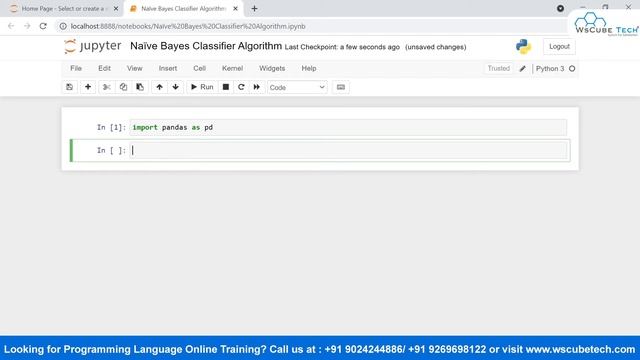
Task: Run the current cell
Action: [x=202, y=87]
